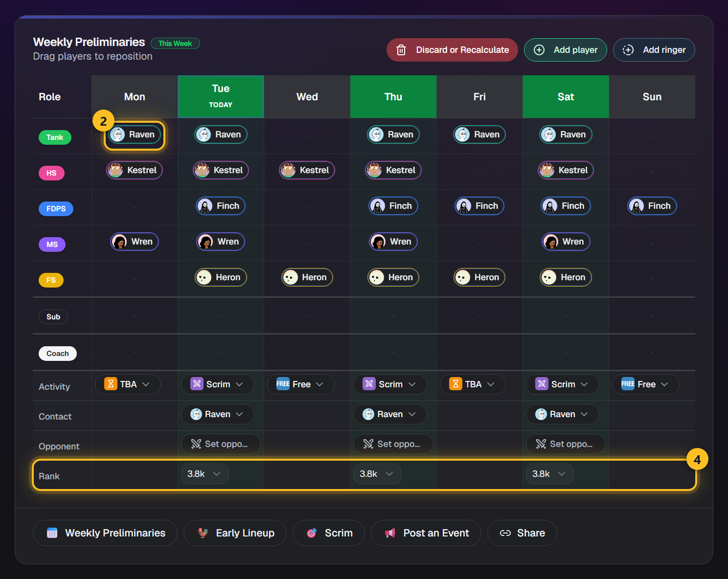The image size is (728, 579).
Task: Select the Tue TODAY column header
Action: pos(221,96)
